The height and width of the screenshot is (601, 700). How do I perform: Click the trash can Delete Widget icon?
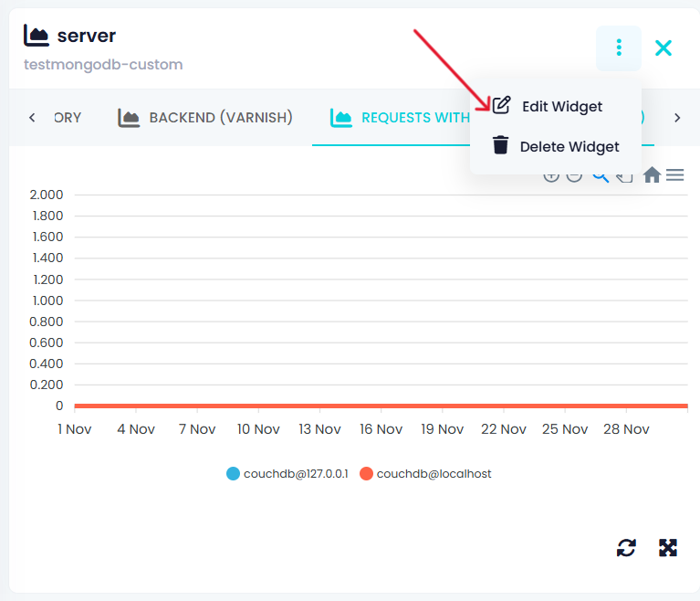[x=500, y=145]
